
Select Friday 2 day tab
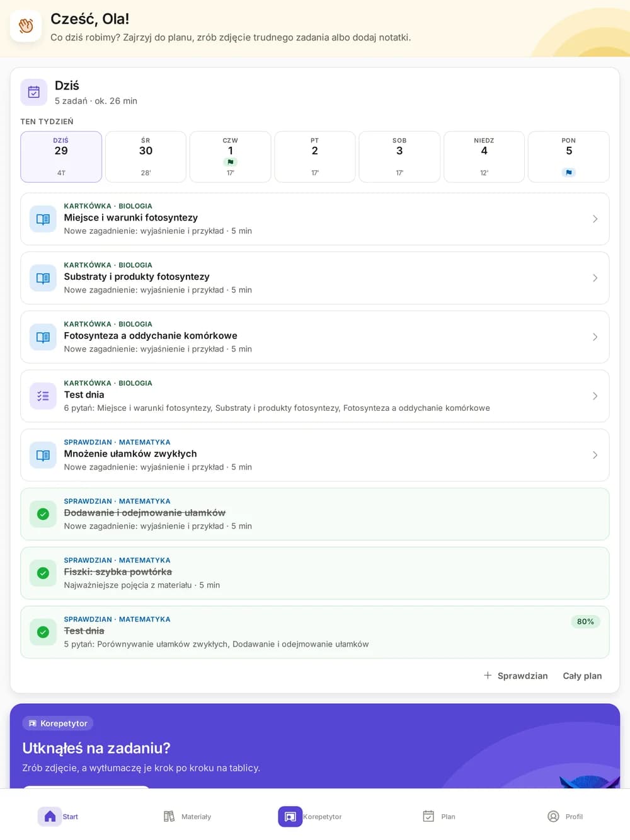pos(315,157)
